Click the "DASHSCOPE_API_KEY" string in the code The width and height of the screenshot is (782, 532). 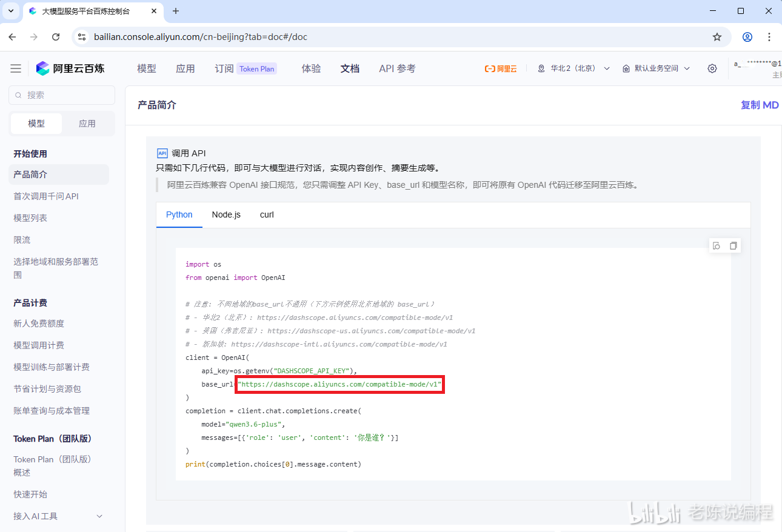pyautogui.click(x=312, y=371)
